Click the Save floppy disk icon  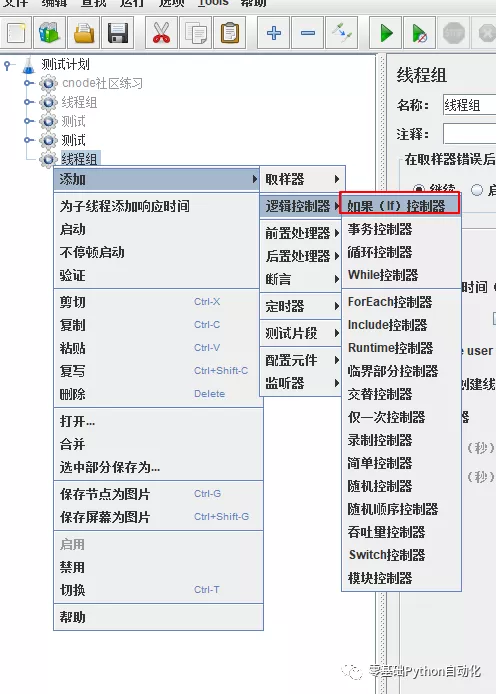118,33
